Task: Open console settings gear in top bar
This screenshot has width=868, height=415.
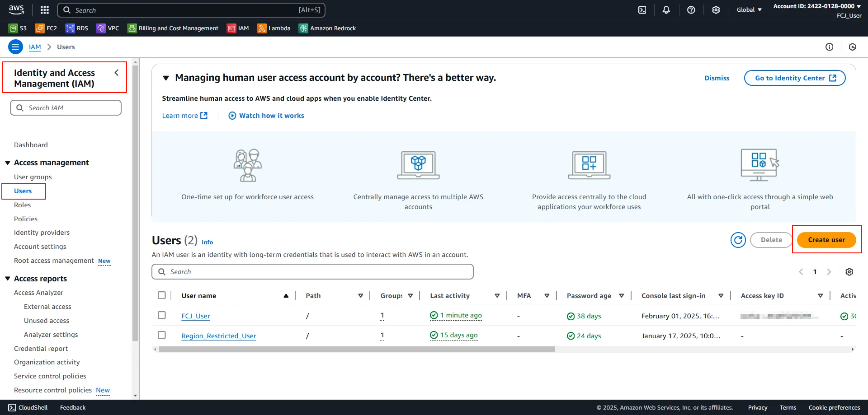Action: pos(716,10)
